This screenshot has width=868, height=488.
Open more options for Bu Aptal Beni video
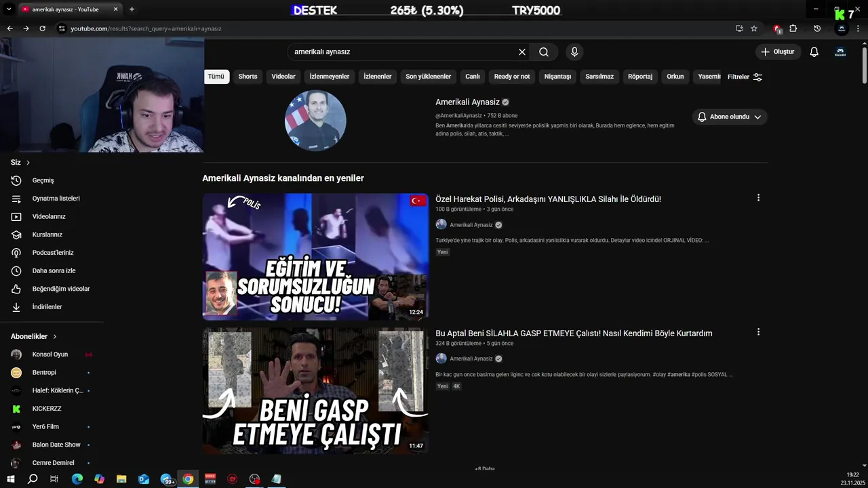[758, 332]
